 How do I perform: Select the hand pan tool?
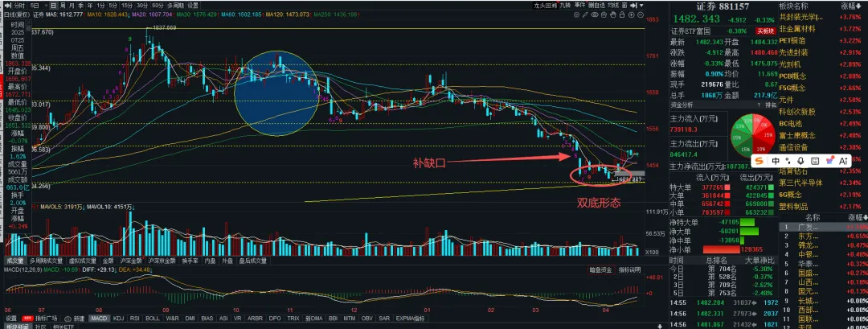612,15
